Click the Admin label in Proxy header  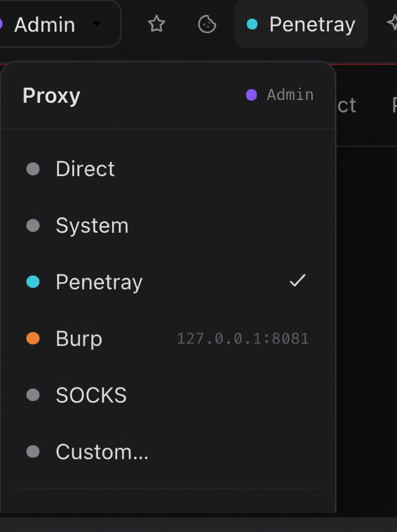click(x=290, y=95)
